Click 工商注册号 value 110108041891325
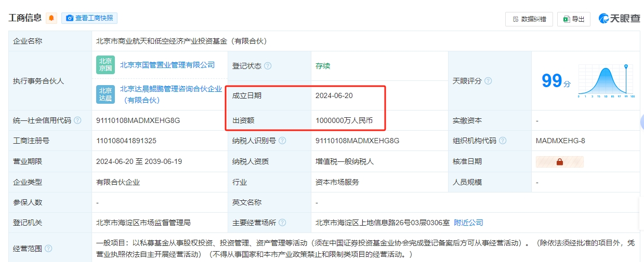Viewport: 644px width, 262px height. [126, 141]
